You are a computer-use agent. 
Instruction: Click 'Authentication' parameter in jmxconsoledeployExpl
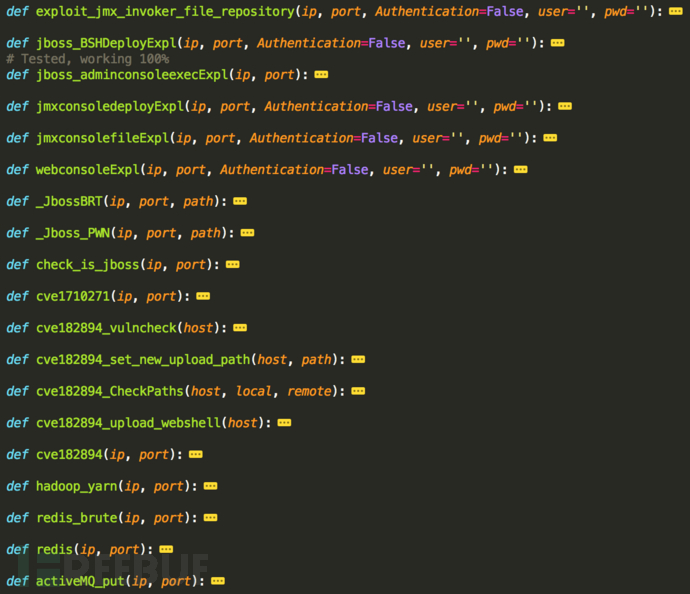click(316, 107)
